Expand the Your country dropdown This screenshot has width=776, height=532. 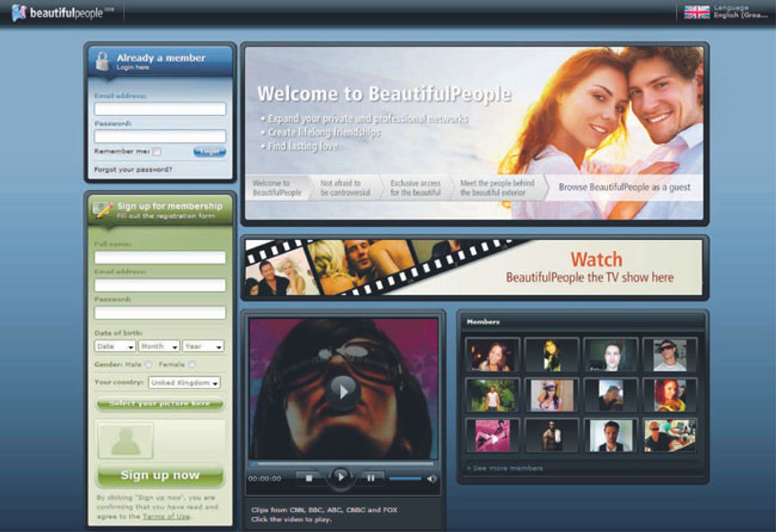[184, 382]
